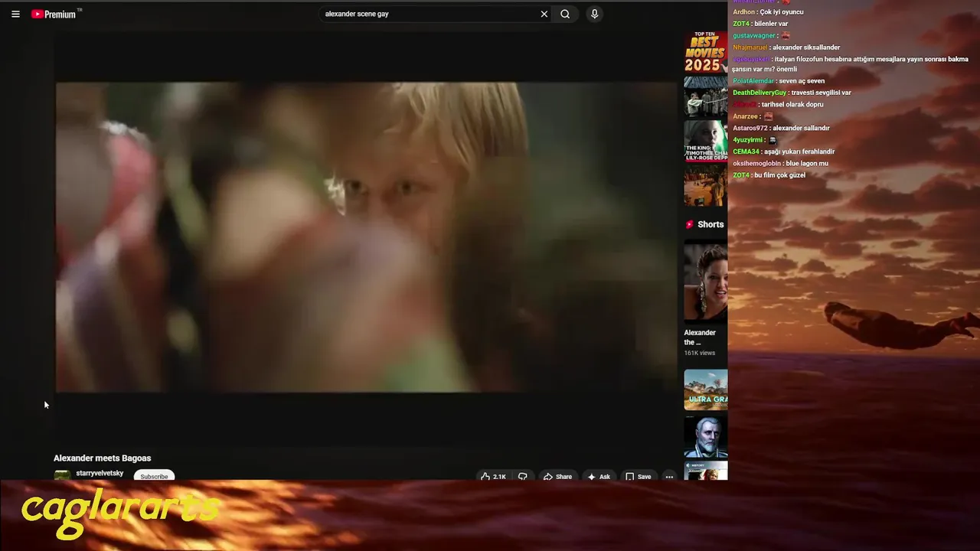Image resolution: width=980 pixels, height=551 pixels.
Task: Open 'The King: Timothée Chalamet' suggested thumbnail
Action: (705, 141)
